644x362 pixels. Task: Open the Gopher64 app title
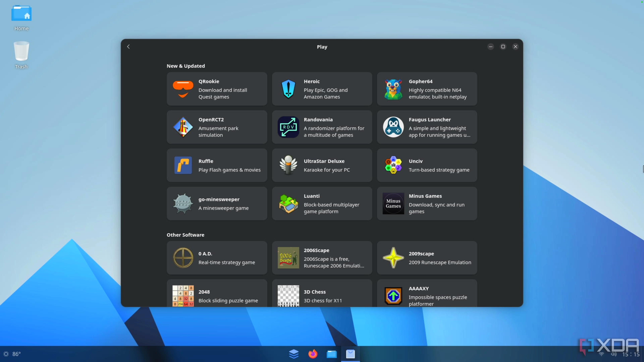click(x=420, y=81)
